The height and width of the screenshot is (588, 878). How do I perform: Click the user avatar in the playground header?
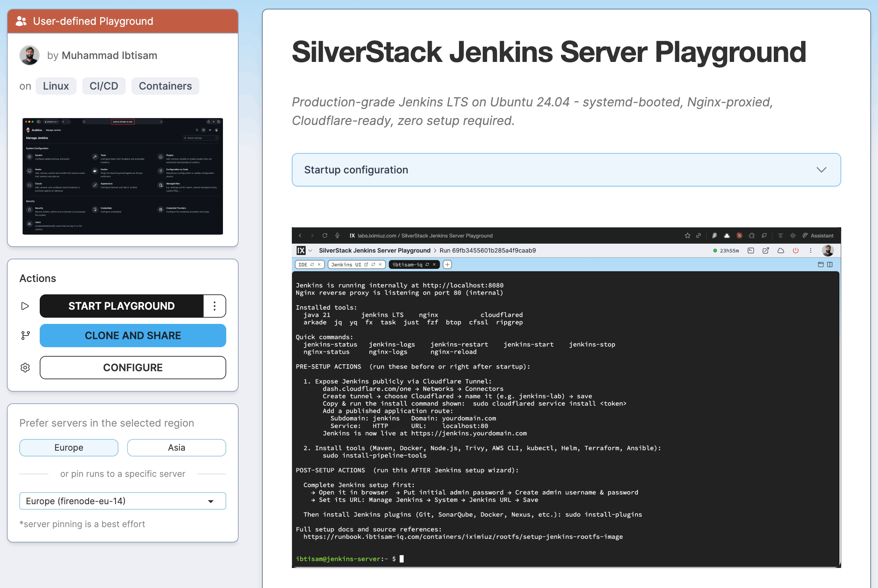(x=828, y=251)
